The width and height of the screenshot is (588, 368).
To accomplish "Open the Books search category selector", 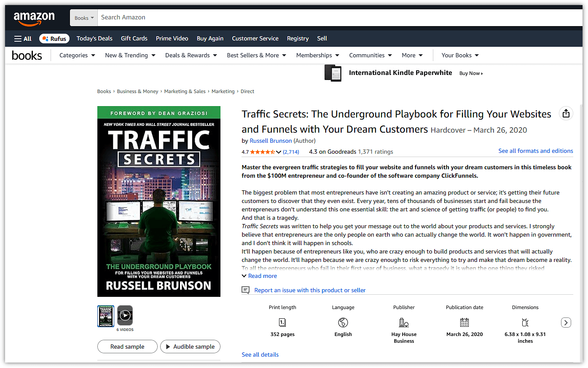I will [x=83, y=17].
